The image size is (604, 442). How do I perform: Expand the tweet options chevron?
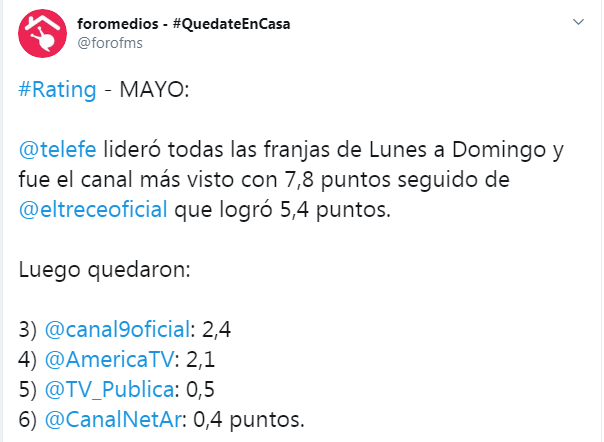click(578, 22)
